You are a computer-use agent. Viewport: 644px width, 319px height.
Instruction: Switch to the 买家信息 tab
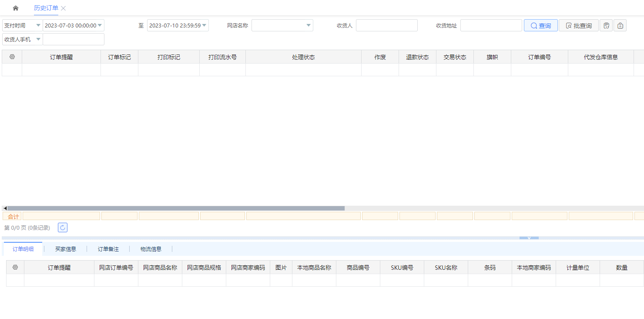pyautogui.click(x=66, y=249)
